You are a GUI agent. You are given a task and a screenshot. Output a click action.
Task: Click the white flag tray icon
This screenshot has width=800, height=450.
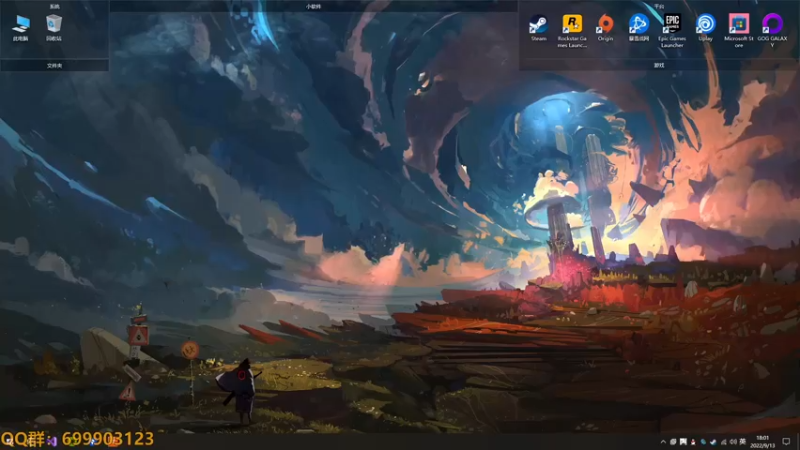click(x=683, y=442)
